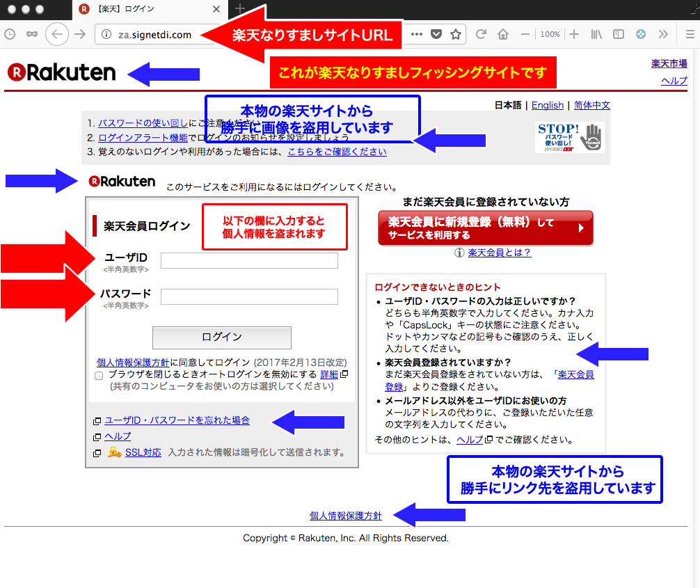Open the SSL対応 link

click(x=143, y=452)
